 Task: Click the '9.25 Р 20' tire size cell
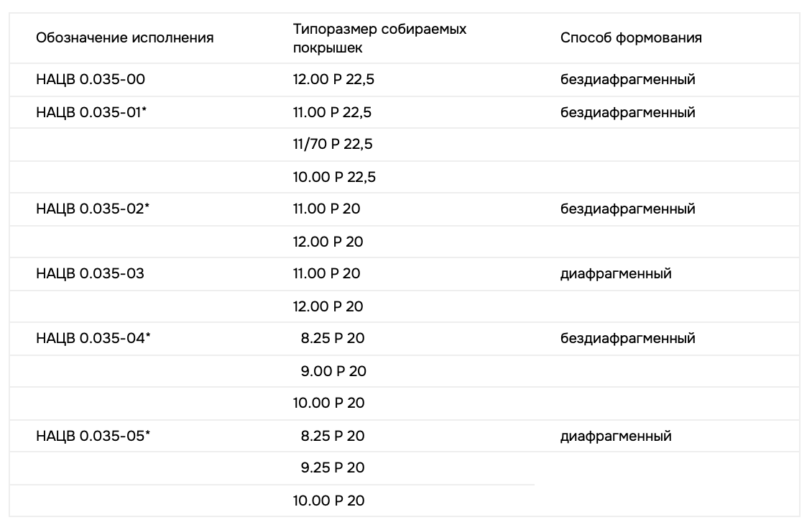pyautogui.click(x=333, y=468)
